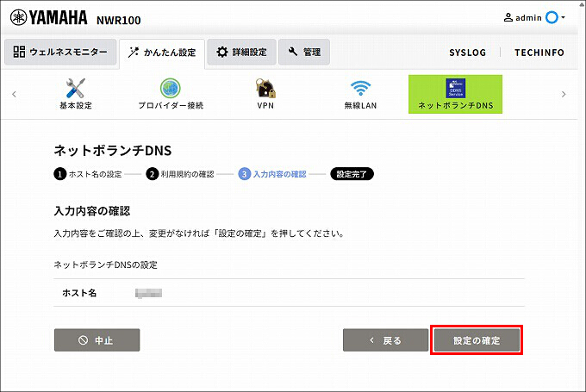Click the Yamaha tuning fork logo
Viewport: 586px width, 392px height.
18,17
